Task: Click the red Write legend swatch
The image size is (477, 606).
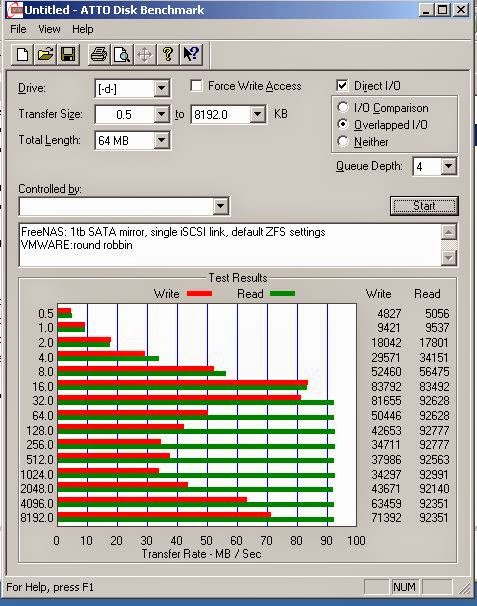Action: pos(199,294)
